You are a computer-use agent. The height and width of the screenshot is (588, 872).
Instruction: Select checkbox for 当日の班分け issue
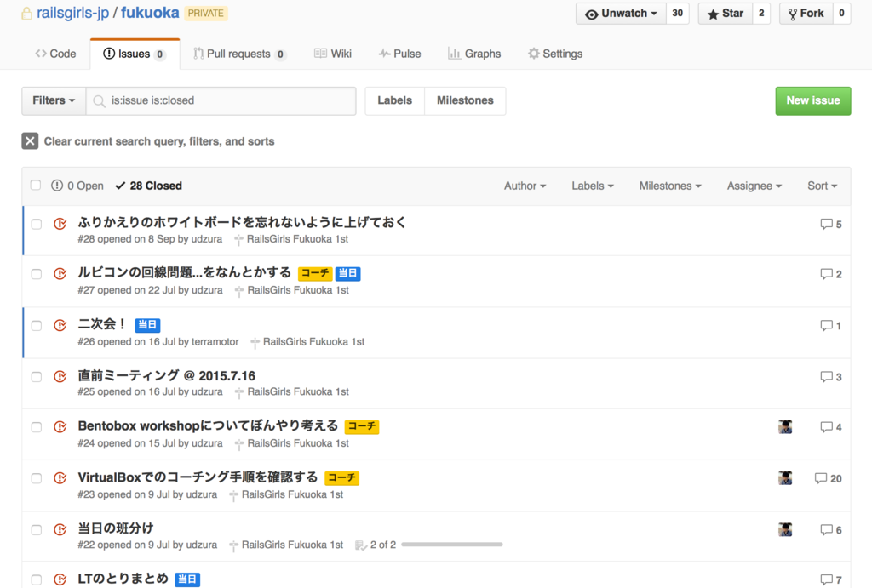click(x=36, y=529)
